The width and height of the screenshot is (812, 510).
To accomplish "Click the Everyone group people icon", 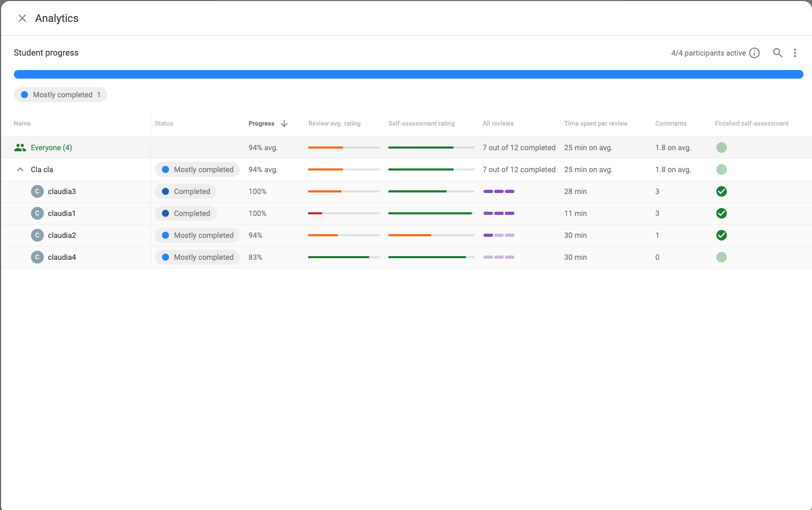I will click(20, 148).
